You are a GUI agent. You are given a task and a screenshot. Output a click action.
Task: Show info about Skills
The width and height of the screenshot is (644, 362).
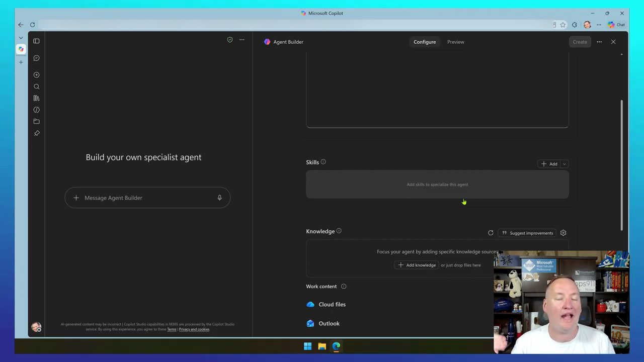tap(323, 162)
